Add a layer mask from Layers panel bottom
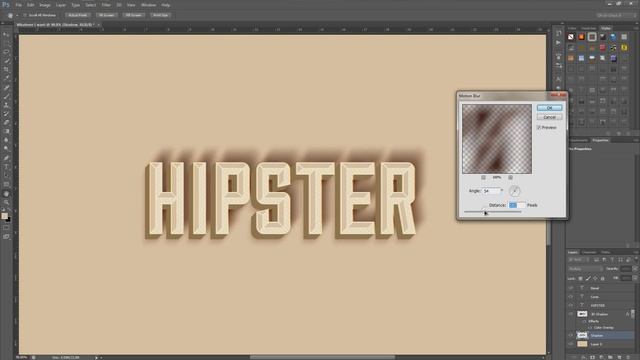 [x=592, y=357]
